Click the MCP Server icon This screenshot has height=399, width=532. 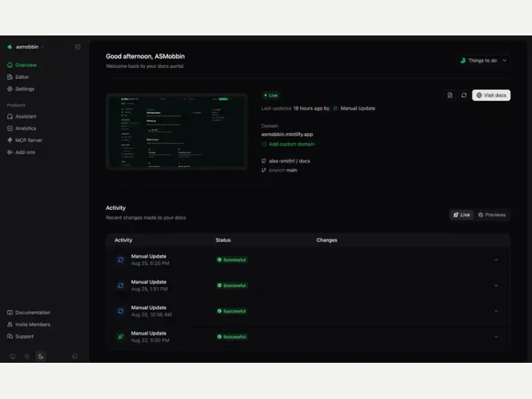coord(10,140)
